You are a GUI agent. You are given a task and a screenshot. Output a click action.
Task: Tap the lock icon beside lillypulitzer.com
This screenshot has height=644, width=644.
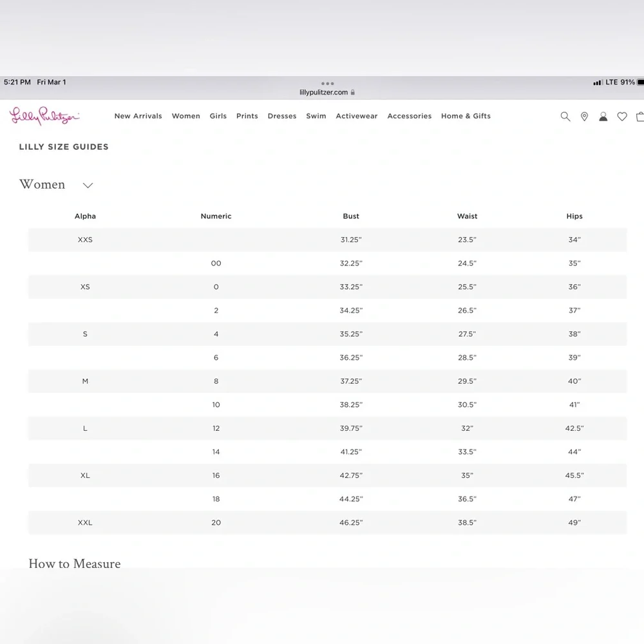tap(352, 92)
